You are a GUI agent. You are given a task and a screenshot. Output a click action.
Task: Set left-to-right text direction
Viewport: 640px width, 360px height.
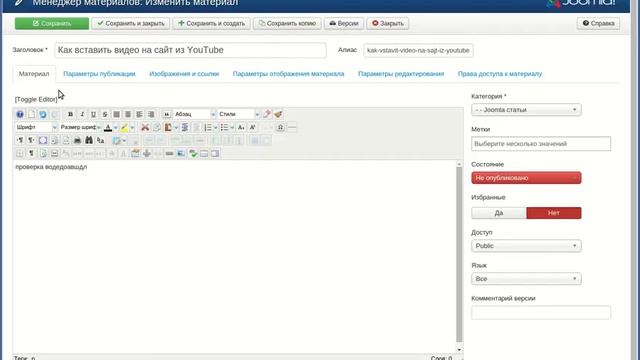20,140
